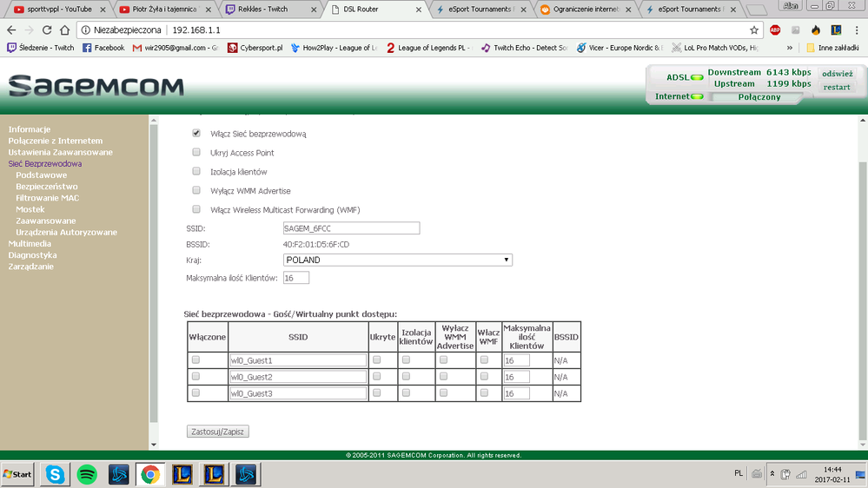Open 'Inne zakładki' bookmarks folder

pos(833,48)
